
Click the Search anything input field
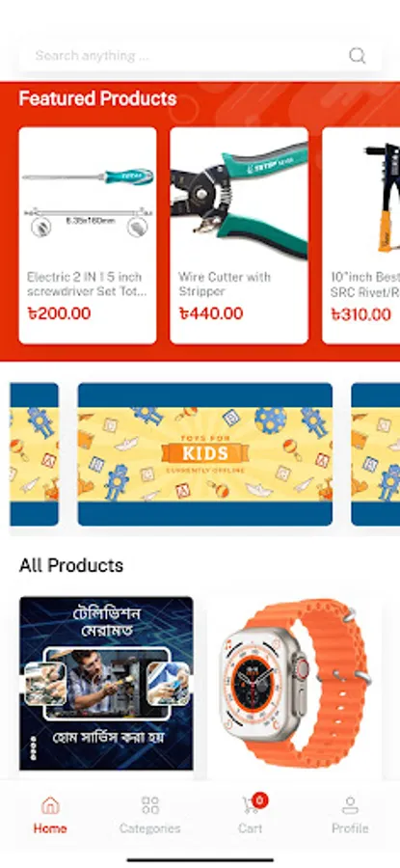click(x=200, y=55)
